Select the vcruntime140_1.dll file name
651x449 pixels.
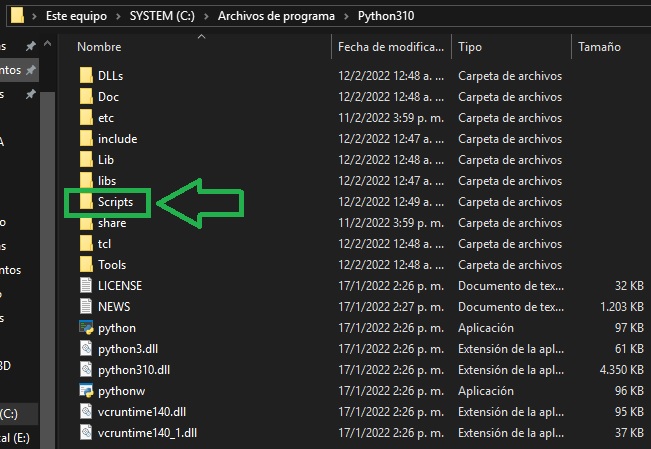[147, 433]
